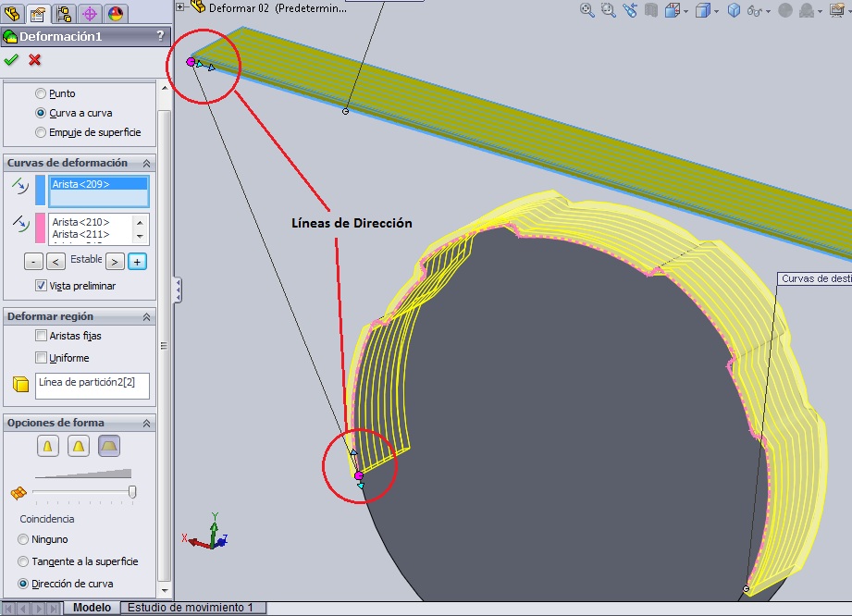Enable the Uniforme checkbox
The height and width of the screenshot is (616, 852).
pyautogui.click(x=41, y=357)
